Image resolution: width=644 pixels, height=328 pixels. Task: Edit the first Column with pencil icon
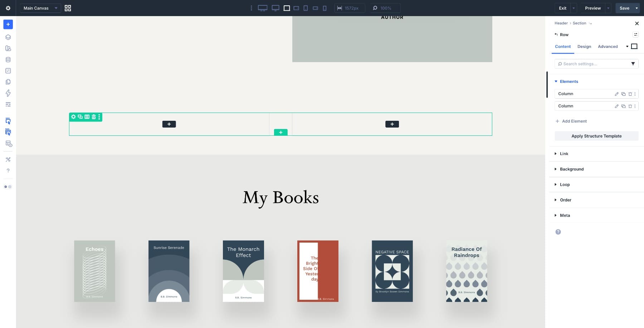pyautogui.click(x=616, y=94)
